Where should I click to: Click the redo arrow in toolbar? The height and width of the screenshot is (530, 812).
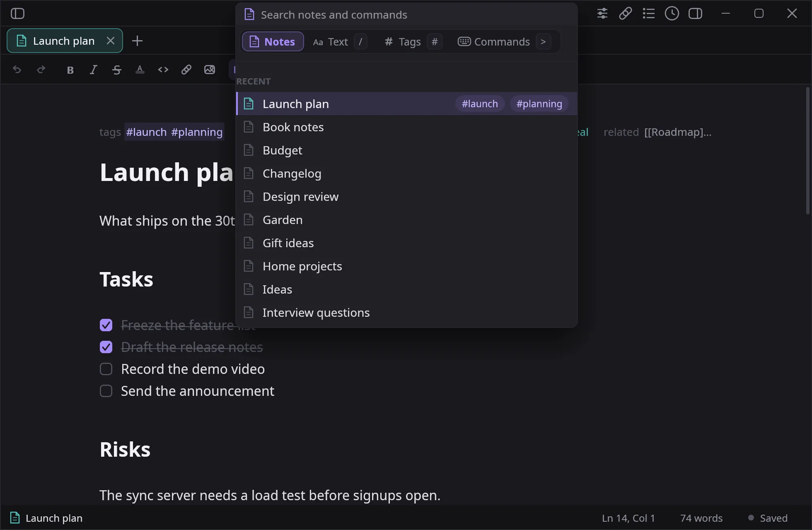click(41, 70)
